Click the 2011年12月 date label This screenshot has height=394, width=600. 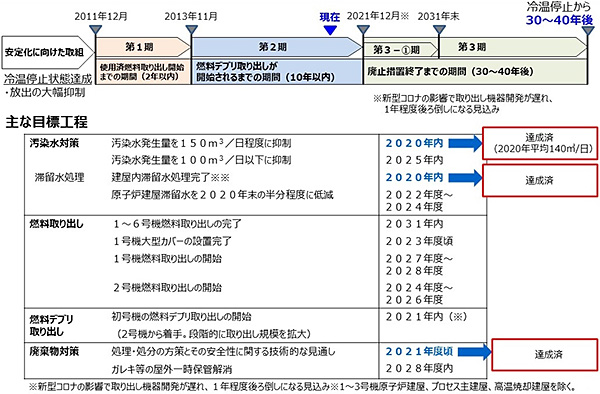[101, 16]
